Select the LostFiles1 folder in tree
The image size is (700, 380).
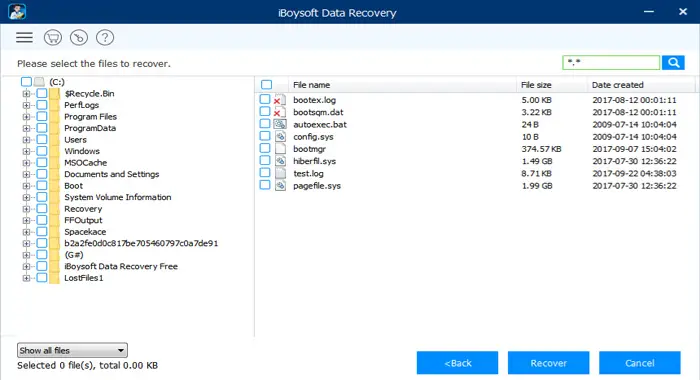pos(83,278)
